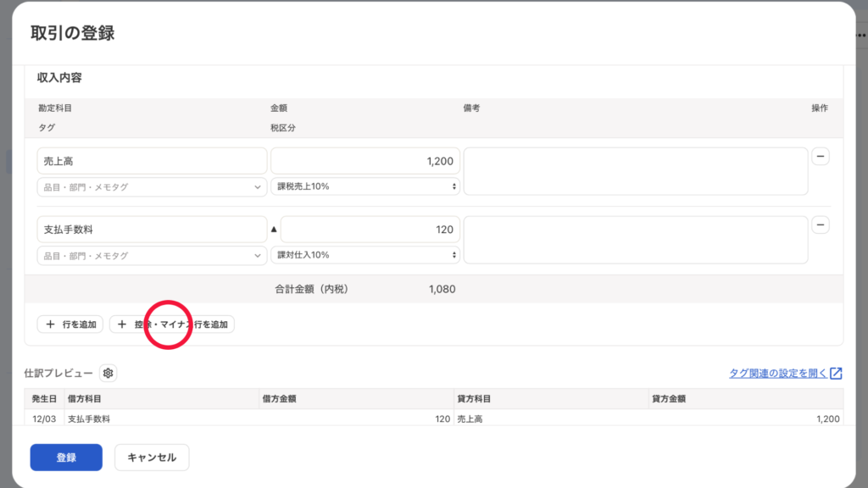Open the 課対仕入10% tax category selector
Viewport: 868px width, 488px height.
click(365, 255)
